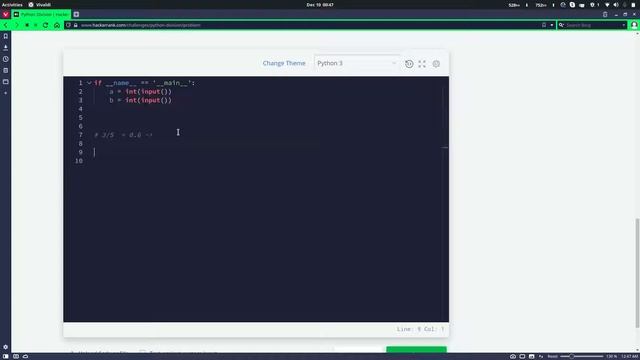
Task: Toggle editor fullscreen mode icon
Action: pyautogui.click(x=422, y=64)
